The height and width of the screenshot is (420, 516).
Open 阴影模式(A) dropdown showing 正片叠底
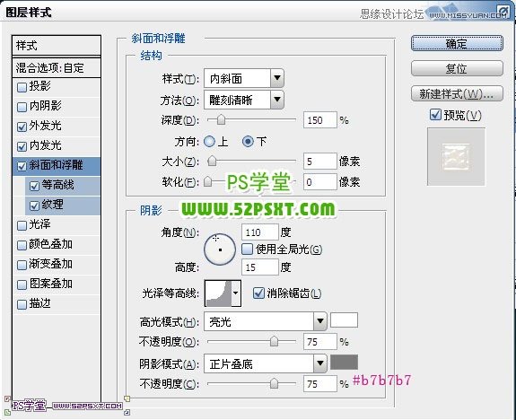tap(266, 363)
